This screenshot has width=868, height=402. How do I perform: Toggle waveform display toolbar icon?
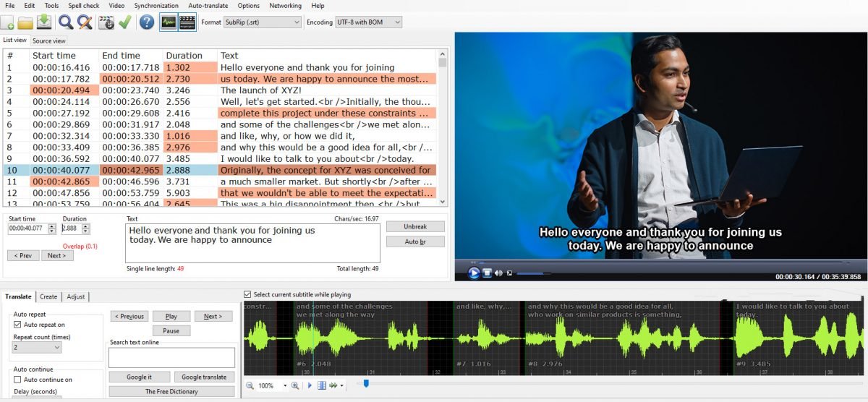(x=169, y=22)
